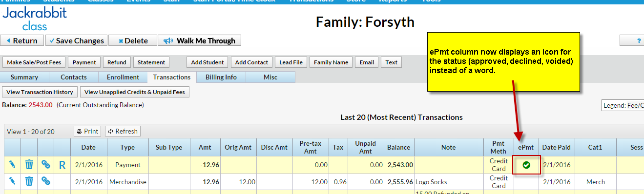Click balance amount '2543.00' text
The width and height of the screenshot is (644, 194).
[x=41, y=105]
